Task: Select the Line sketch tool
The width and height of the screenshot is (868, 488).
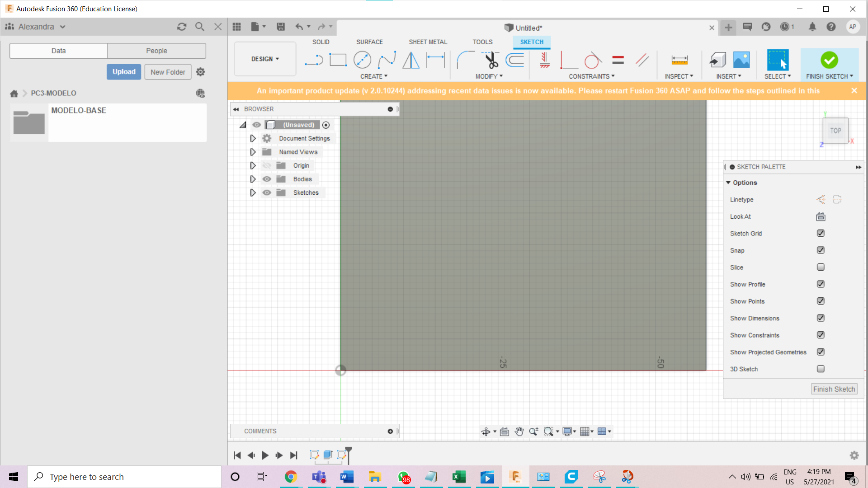Action: 314,60
